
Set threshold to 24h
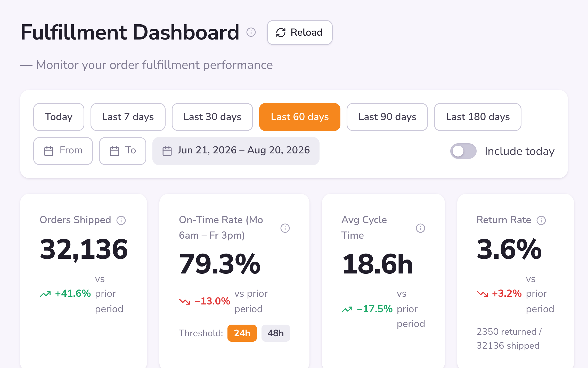click(242, 333)
